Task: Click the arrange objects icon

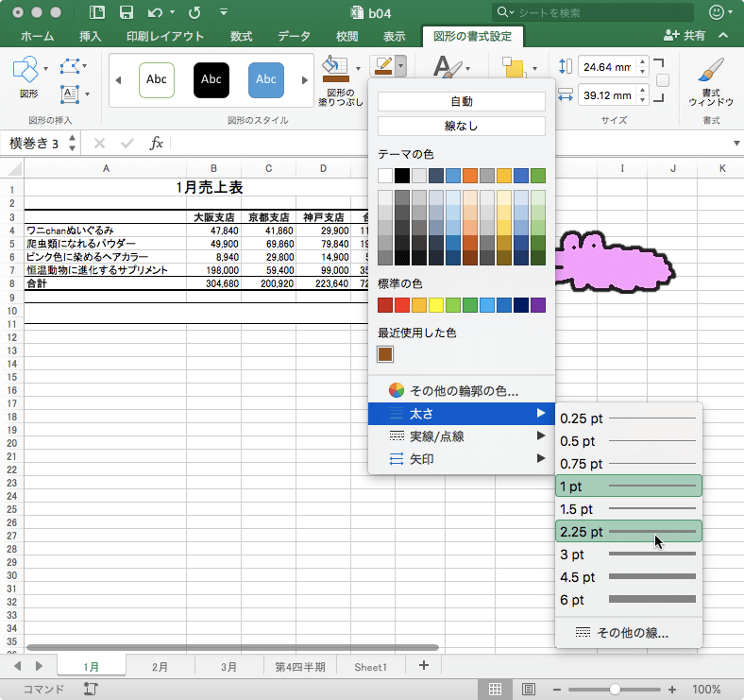Action: point(515,67)
